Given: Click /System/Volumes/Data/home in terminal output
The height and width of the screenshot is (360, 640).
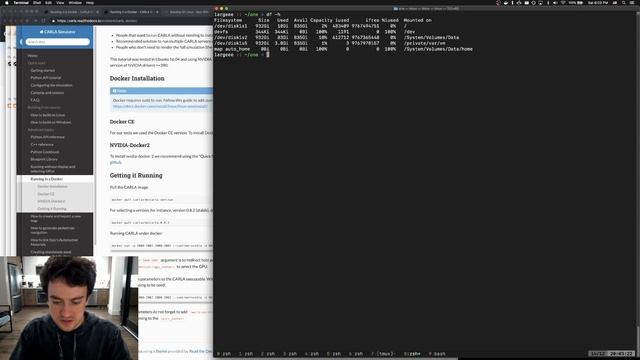Looking at the screenshot, I should click(x=438, y=49).
